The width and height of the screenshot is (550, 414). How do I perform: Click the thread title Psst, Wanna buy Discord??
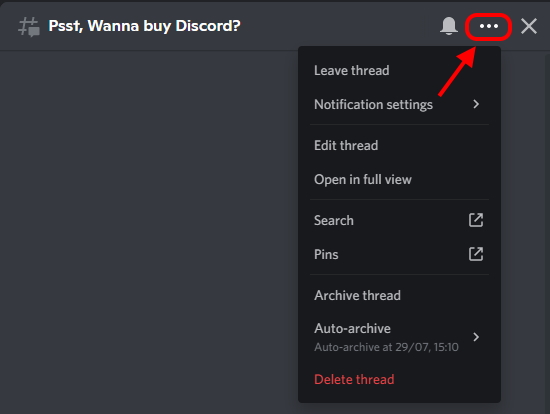[x=145, y=26]
